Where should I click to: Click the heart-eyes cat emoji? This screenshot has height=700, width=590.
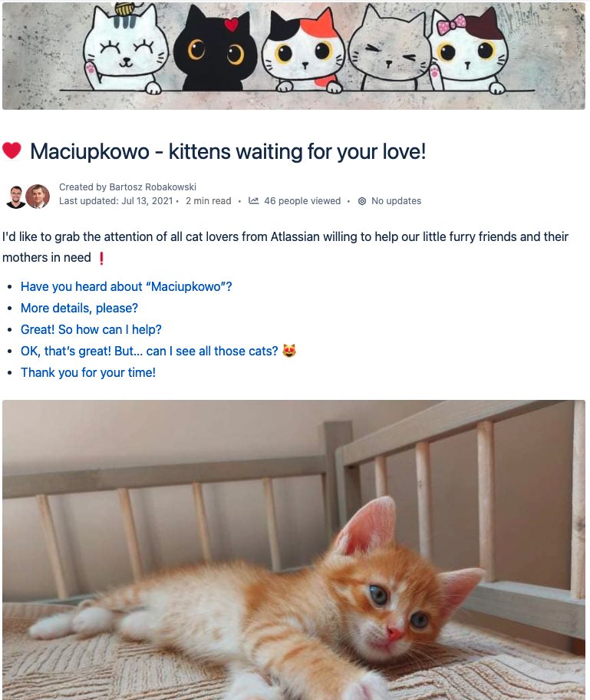click(x=289, y=351)
